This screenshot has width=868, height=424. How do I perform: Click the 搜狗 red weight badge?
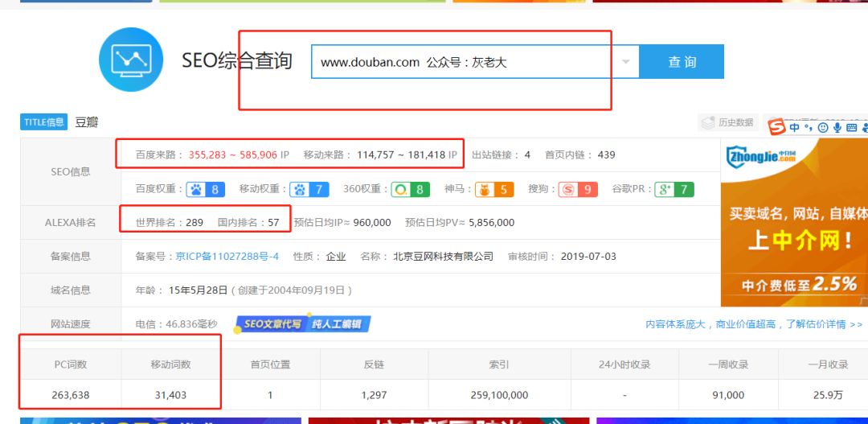coord(579,190)
